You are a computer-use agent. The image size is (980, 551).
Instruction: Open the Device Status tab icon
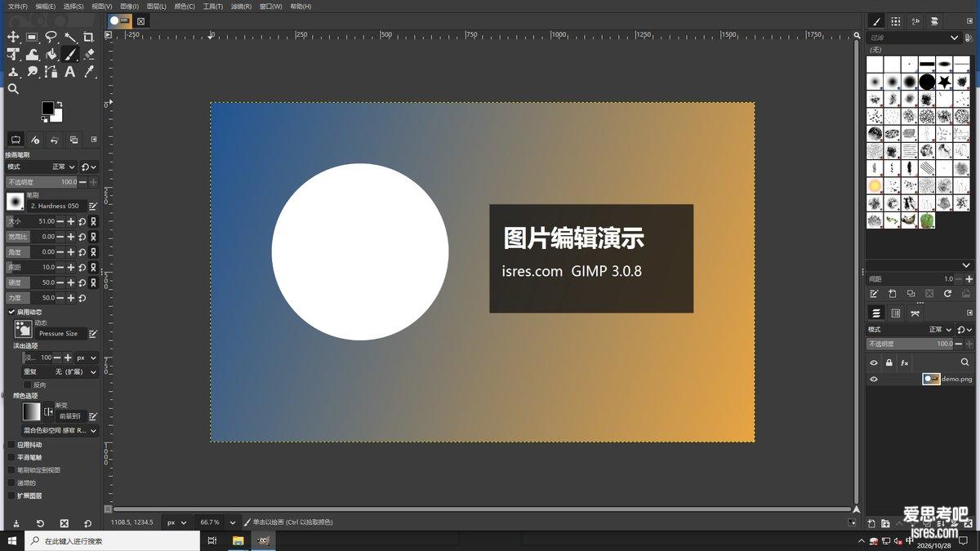pos(34,140)
